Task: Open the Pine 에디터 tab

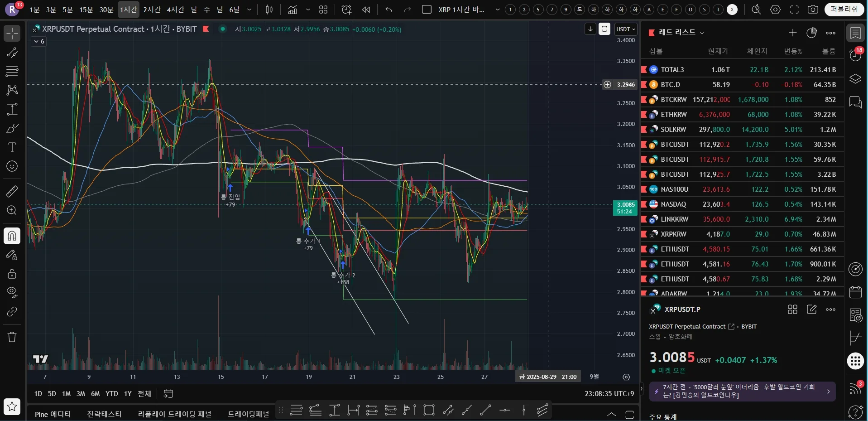Action: [53, 414]
